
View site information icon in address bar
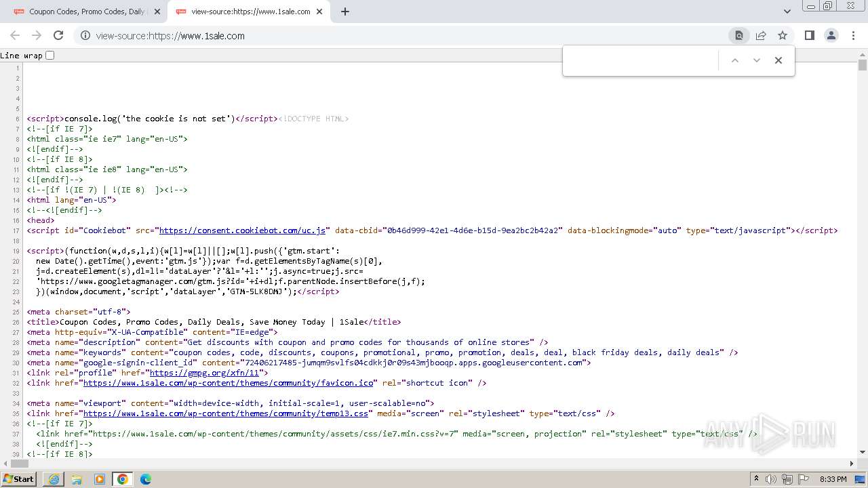(x=85, y=35)
